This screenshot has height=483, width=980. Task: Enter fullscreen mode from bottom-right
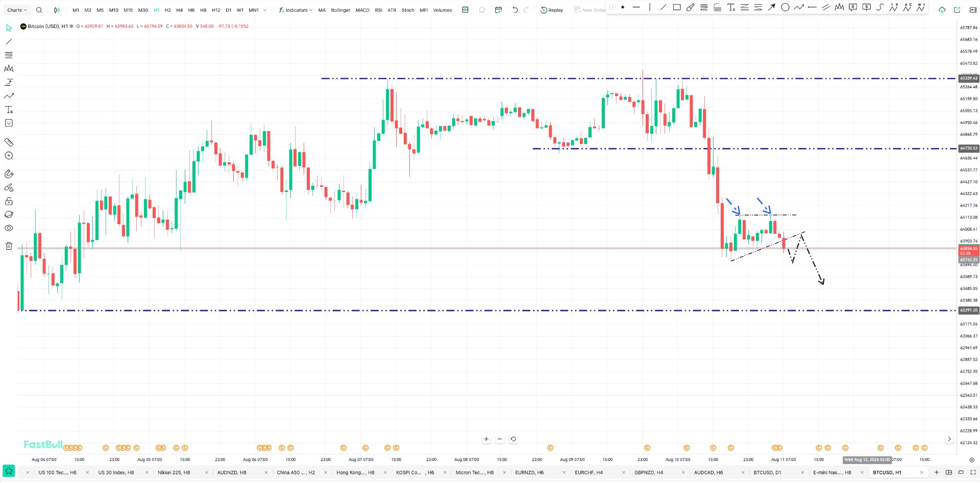[973, 472]
